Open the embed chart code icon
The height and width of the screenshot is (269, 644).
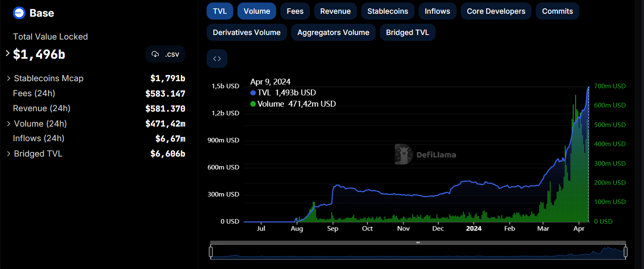(217, 59)
